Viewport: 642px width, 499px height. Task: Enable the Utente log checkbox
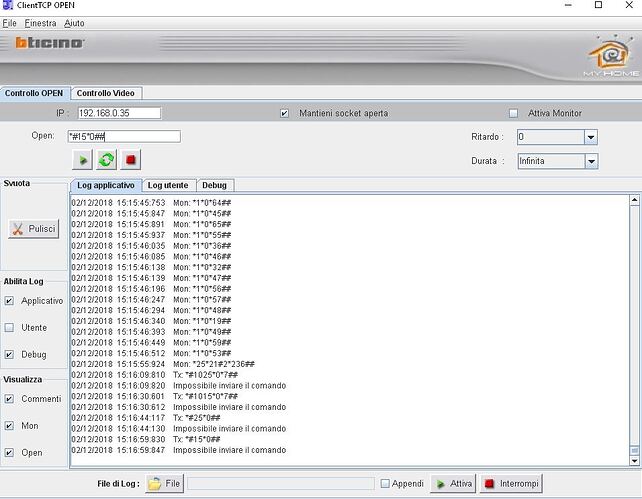(9, 327)
